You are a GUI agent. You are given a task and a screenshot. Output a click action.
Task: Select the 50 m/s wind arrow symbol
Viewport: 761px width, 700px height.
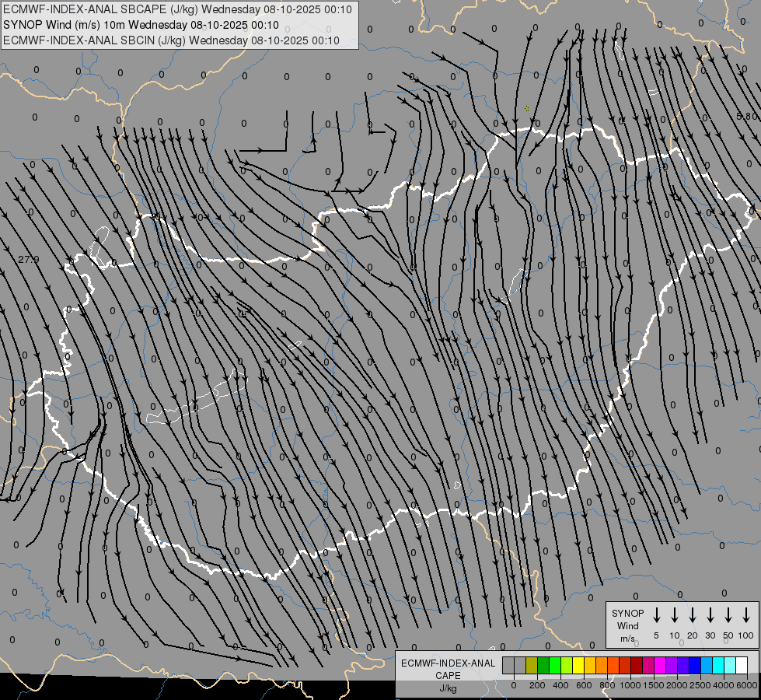pyautogui.click(x=728, y=615)
